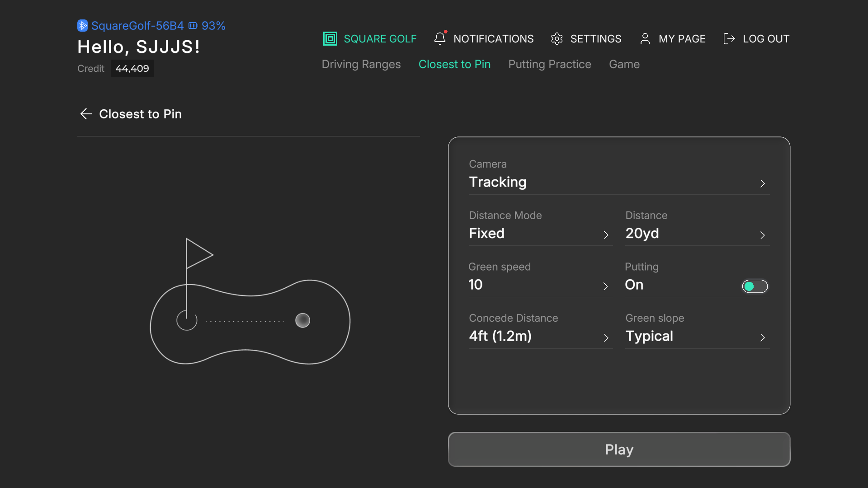The height and width of the screenshot is (488, 868).
Task: Click the Log Out door icon
Action: point(729,39)
